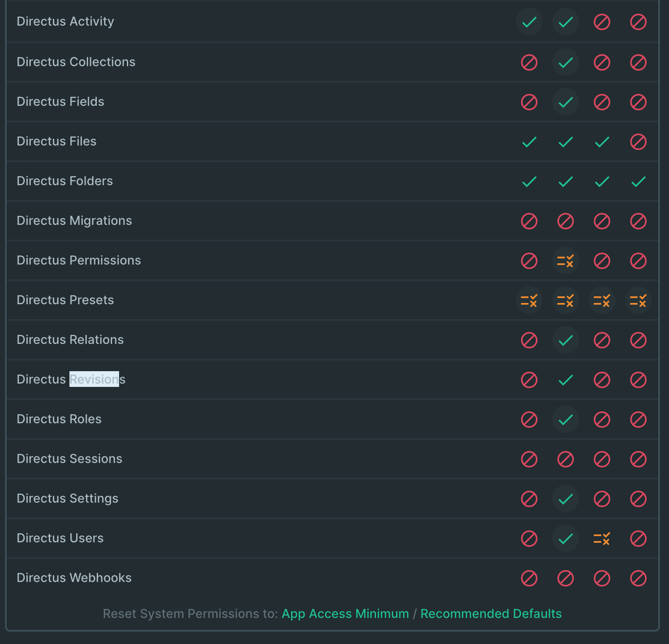Open read permission for Directus Collections

[566, 62]
